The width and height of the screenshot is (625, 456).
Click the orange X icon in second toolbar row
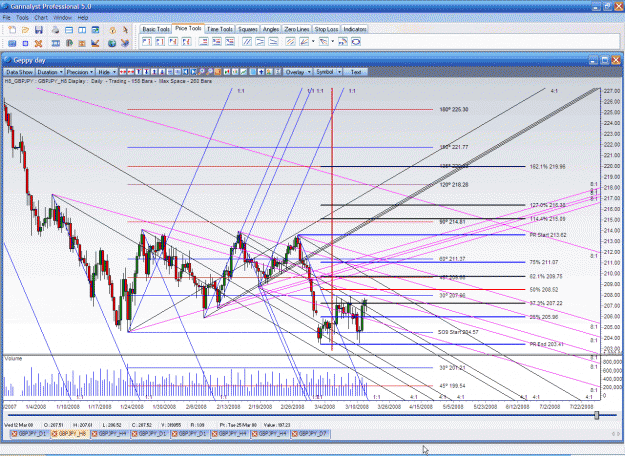pyautogui.click(x=39, y=43)
